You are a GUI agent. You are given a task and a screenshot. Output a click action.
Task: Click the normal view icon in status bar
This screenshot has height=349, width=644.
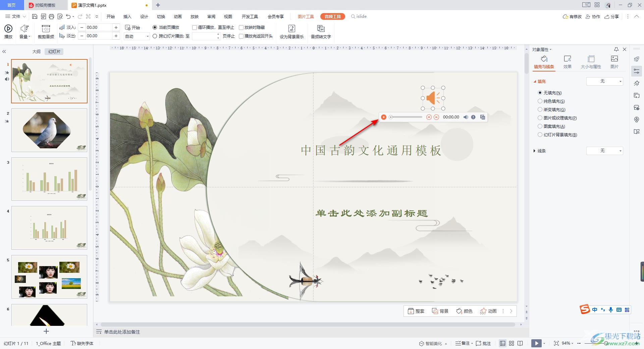coord(502,343)
